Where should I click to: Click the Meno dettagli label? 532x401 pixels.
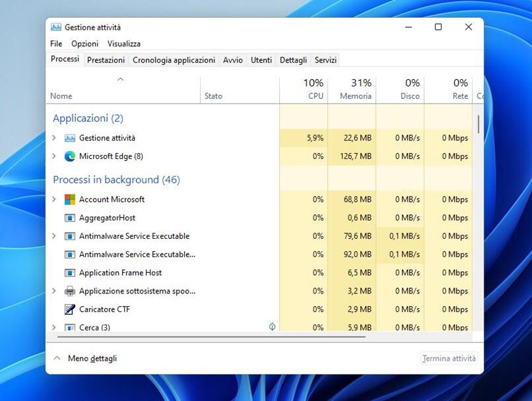point(92,358)
